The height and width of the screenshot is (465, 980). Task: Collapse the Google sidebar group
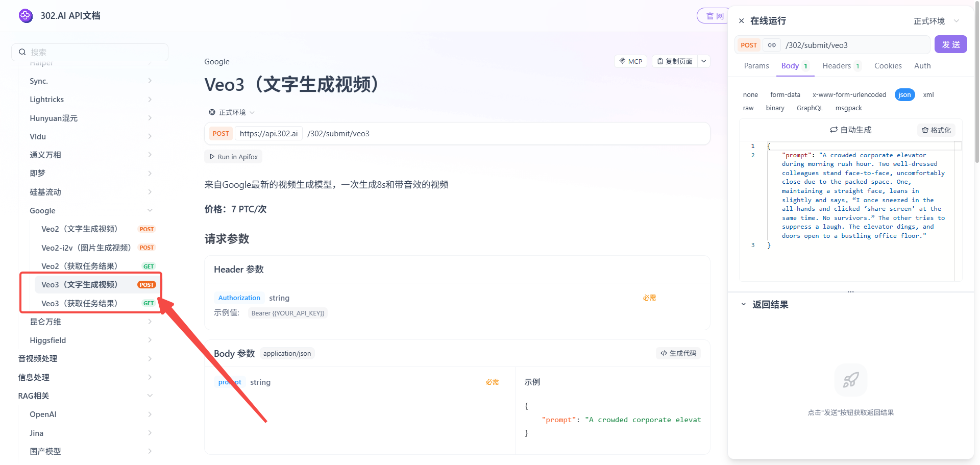tap(91, 210)
